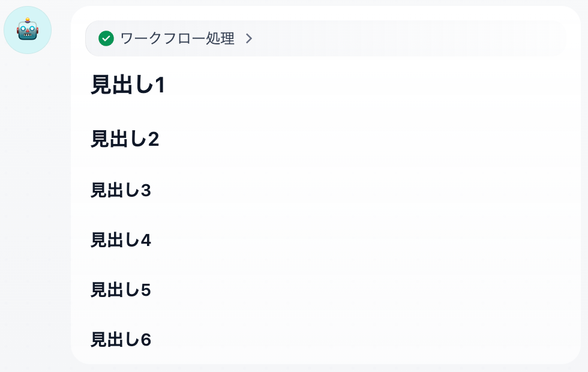Viewport: 588px width, 372px height.
Task: Click the green checkmark status icon
Action: click(106, 38)
